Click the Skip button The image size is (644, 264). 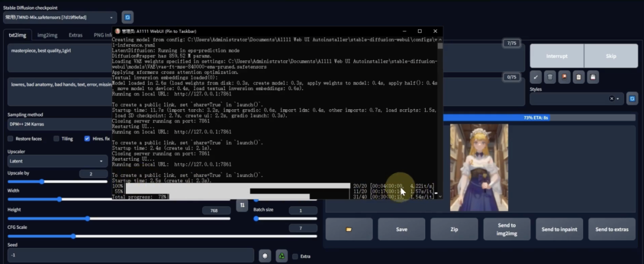tap(611, 56)
